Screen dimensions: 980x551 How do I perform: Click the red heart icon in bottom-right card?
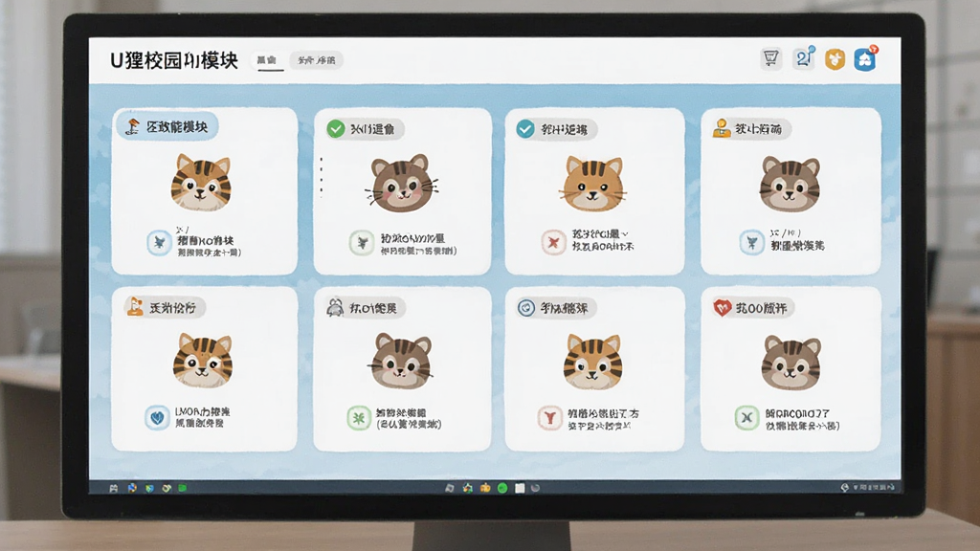point(722,307)
